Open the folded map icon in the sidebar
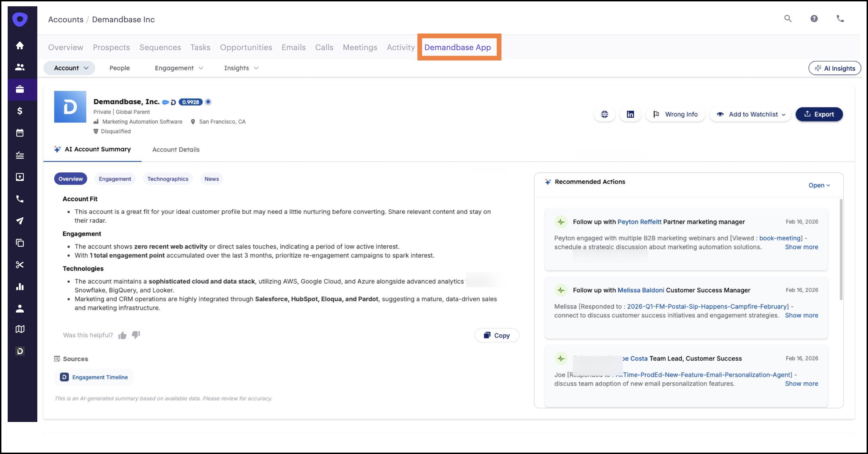 pos(20,329)
